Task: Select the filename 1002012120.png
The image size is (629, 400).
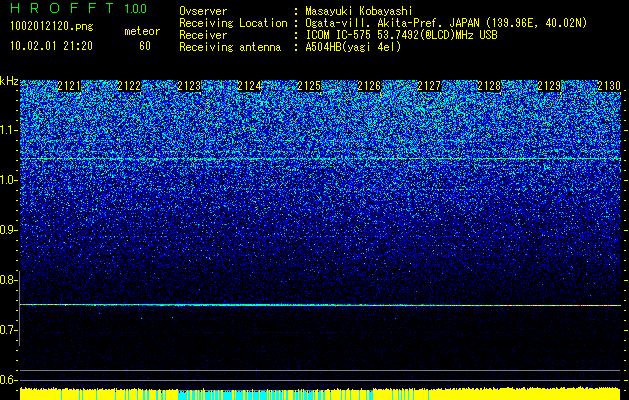Action: (x=52, y=27)
